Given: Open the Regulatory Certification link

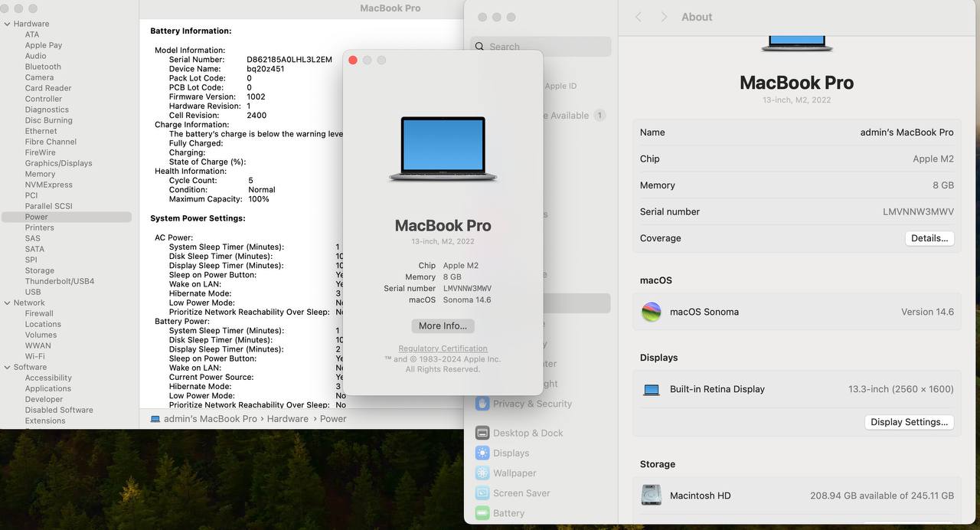Looking at the screenshot, I should pyautogui.click(x=443, y=348).
